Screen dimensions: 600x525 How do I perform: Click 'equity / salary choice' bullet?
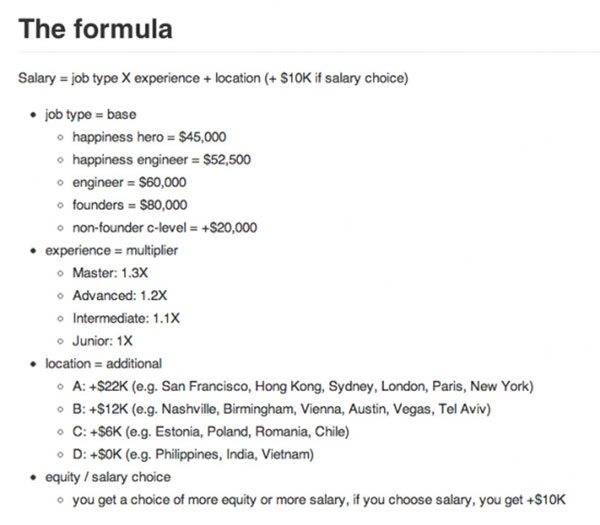click(x=108, y=477)
